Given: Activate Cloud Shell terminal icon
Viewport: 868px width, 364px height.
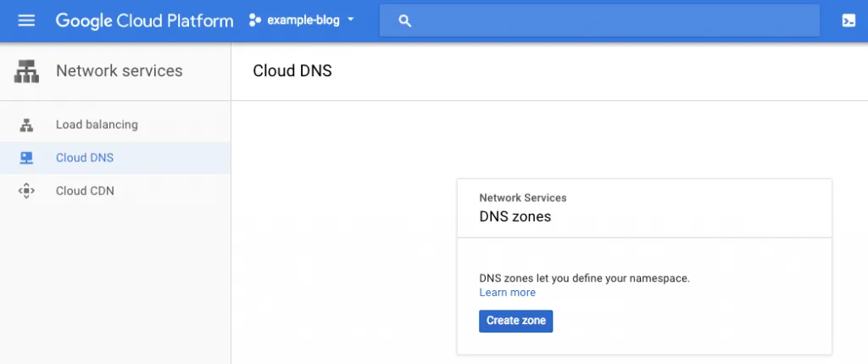Looking at the screenshot, I should click(x=848, y=21).
